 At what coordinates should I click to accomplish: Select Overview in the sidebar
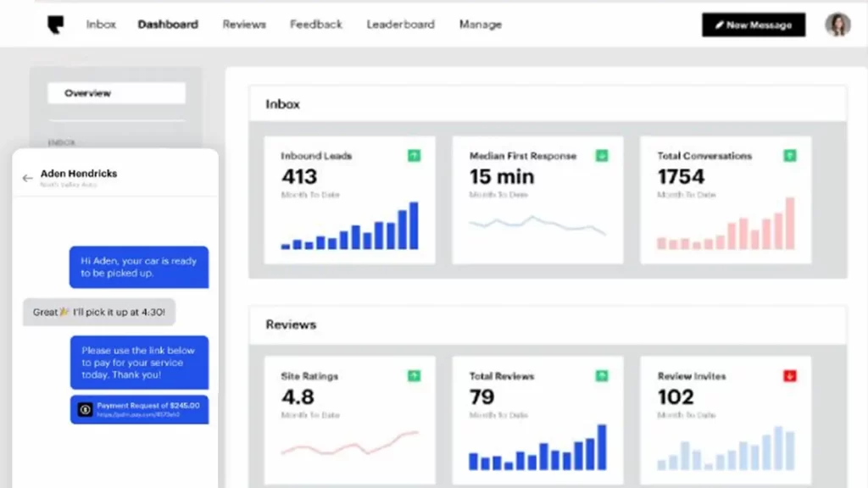click(x=116, y=93)
